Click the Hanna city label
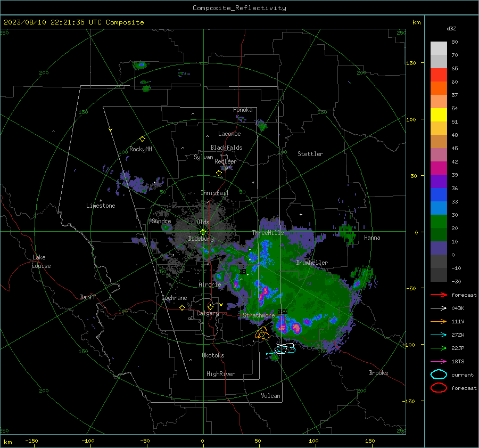479x448 pixels. [372, 238]
